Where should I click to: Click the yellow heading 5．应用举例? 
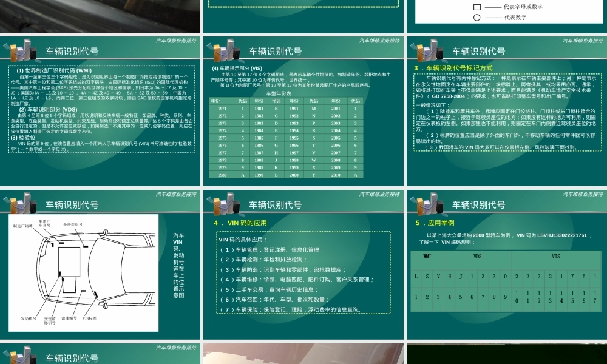click(x=435, y=223)
